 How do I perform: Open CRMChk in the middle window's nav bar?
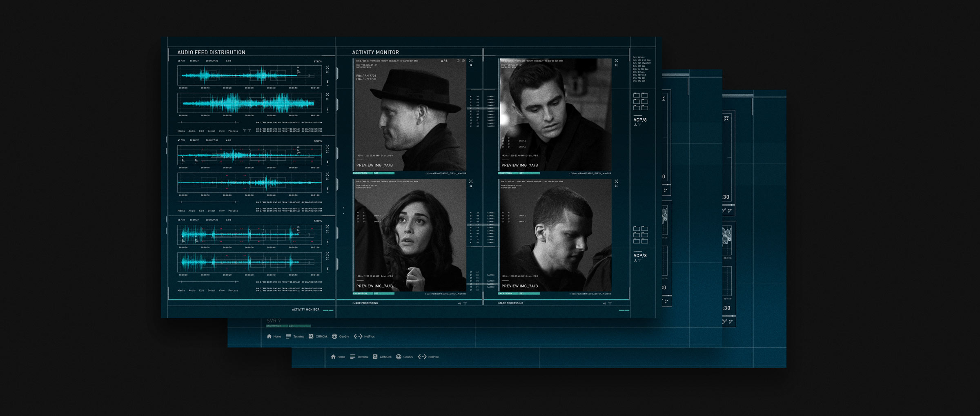[318, 336]
